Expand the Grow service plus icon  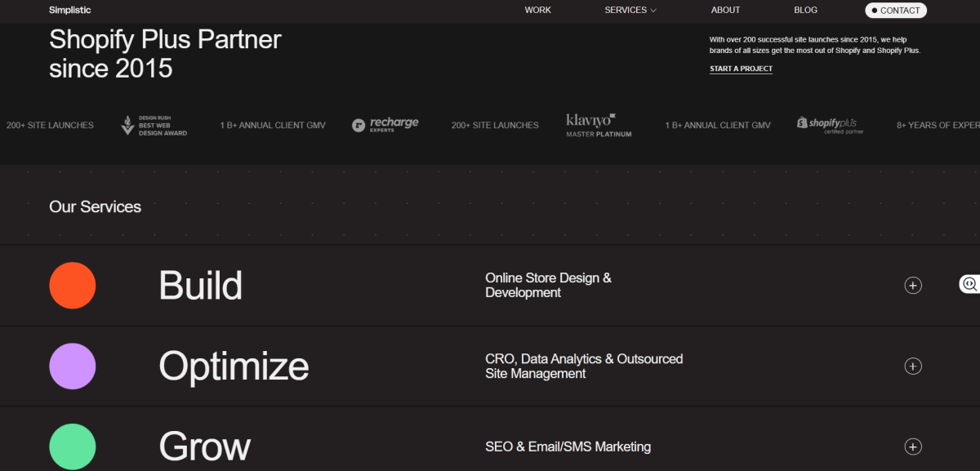(913, 447)
